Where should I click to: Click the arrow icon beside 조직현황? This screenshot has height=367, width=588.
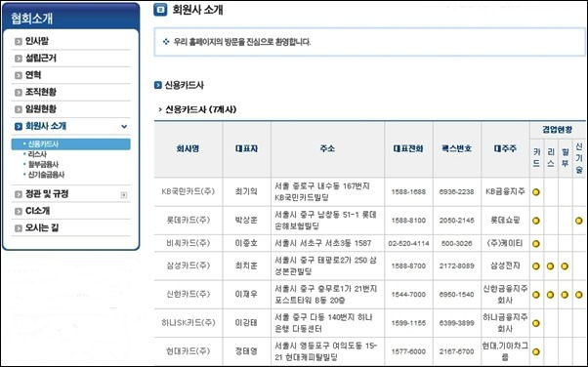19,92
